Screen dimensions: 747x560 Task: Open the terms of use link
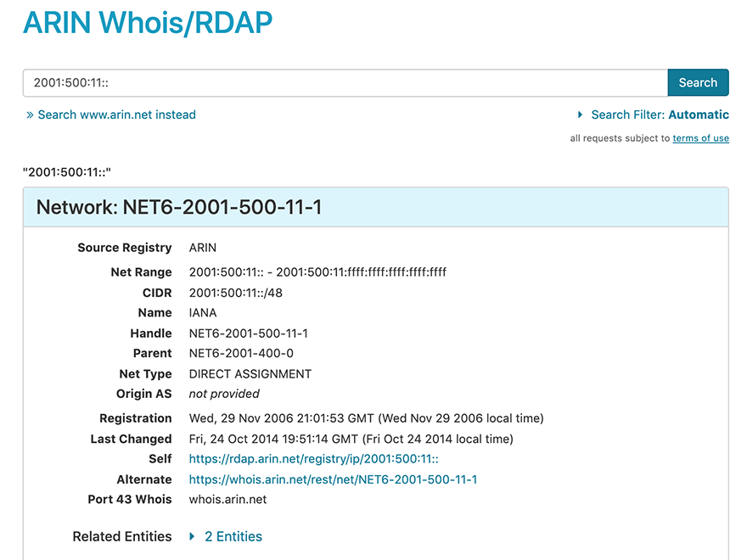[x=701, y=138]
